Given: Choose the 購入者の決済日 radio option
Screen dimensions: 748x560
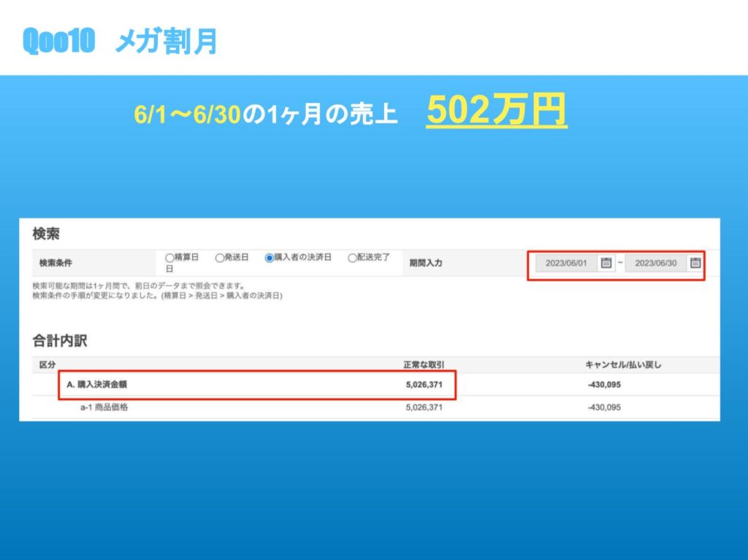Looking at the screenshot, I should pyautogui.click(x=269, y=258).
